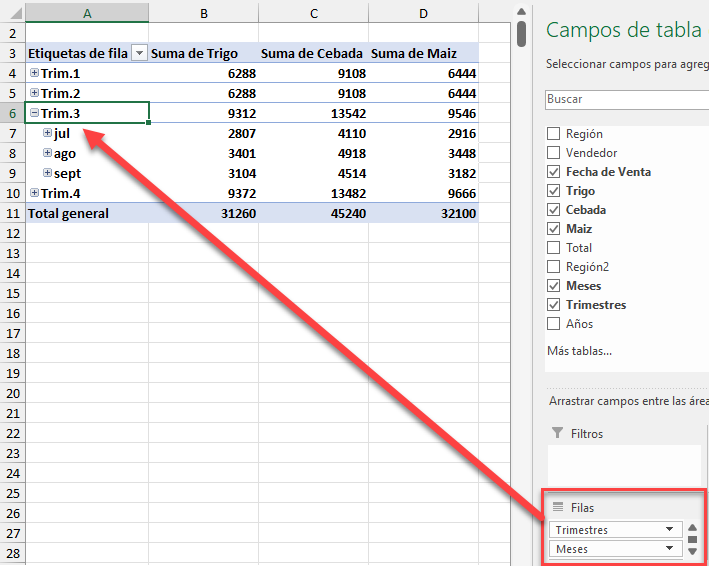Screen dimensions: 709x566
Task: Select the Total general label cell
Action: point(87,213)
